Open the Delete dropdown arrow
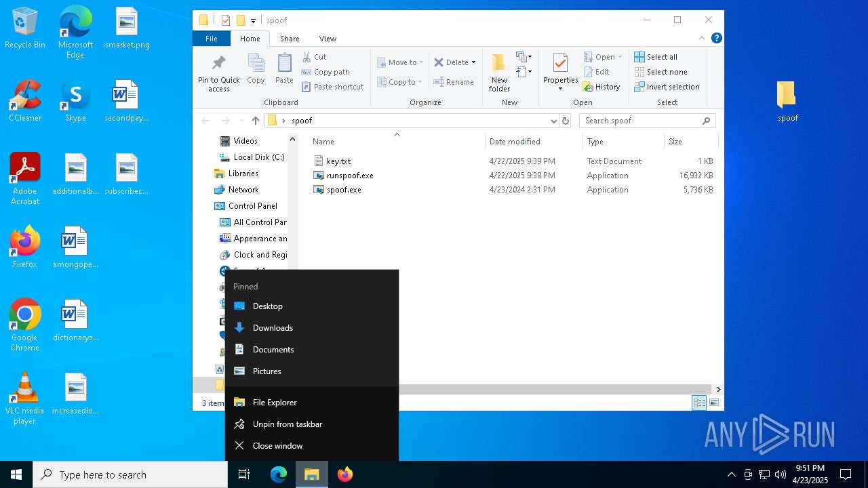 coord(473,62)
